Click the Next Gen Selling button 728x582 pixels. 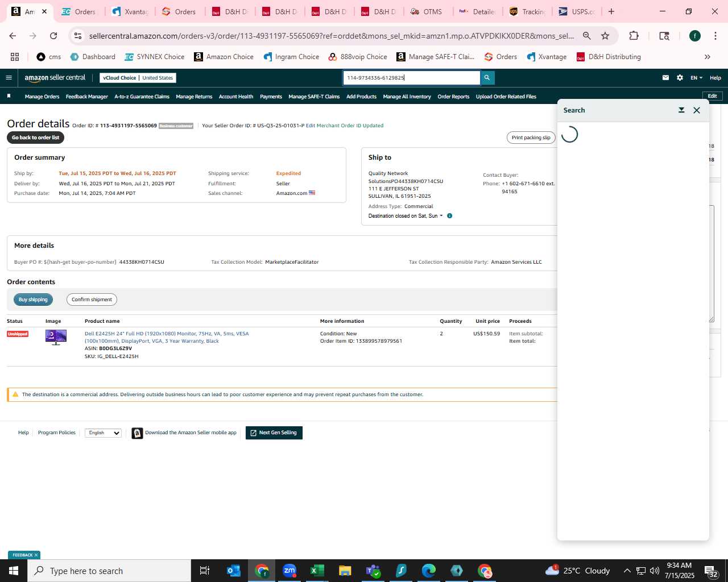tap(274, 433)
